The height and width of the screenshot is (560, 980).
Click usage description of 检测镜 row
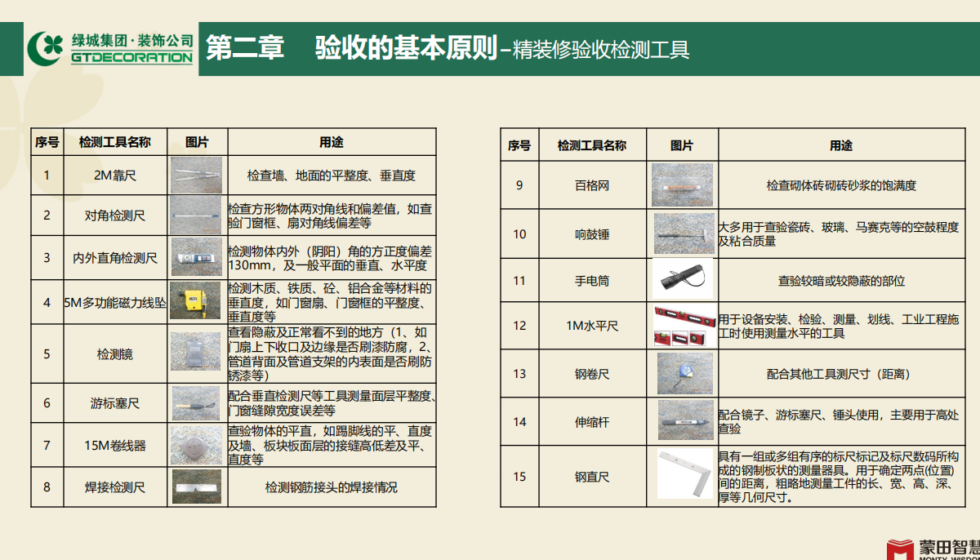click(x=331, y=353)
